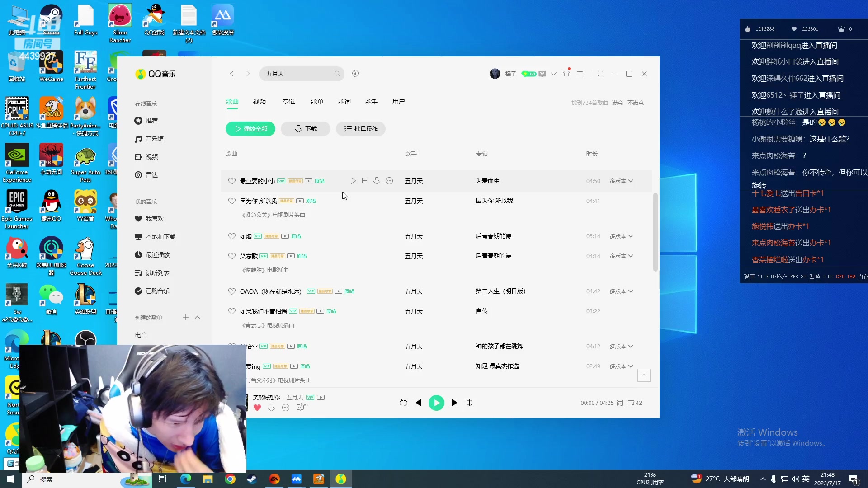Open the 橘子 user avatar

point(495,74)
